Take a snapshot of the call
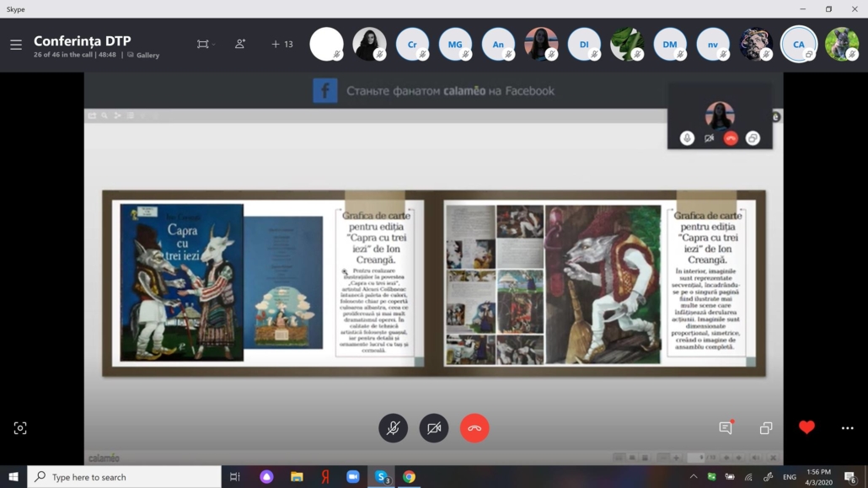868x488 pixels. [20, 428]
